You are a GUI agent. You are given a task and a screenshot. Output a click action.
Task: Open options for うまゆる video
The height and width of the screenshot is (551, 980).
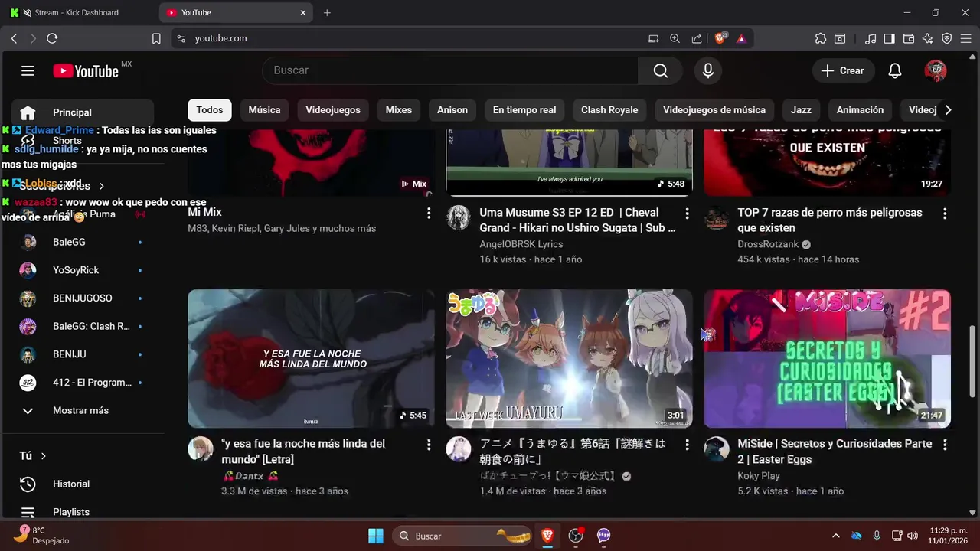(x=687, y=445)
